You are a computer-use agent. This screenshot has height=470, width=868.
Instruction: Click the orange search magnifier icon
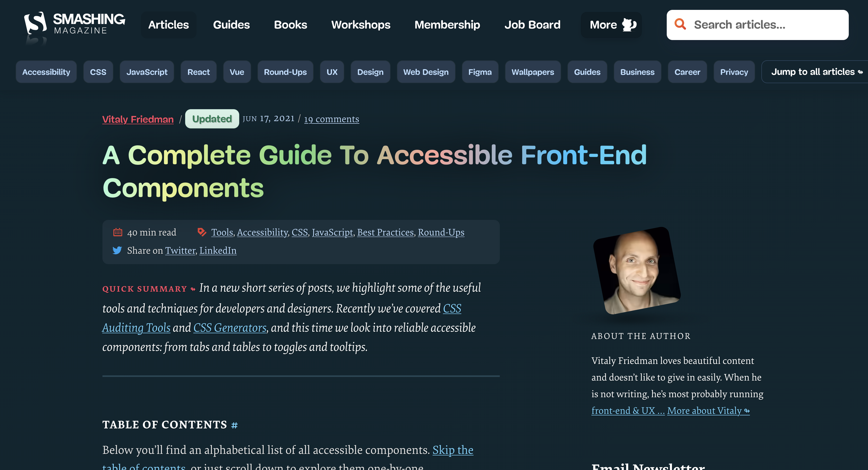pos(680,24)
